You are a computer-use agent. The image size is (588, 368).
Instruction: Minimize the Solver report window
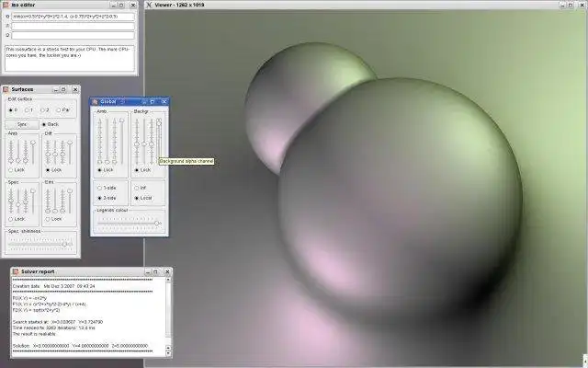(x=148, y=271)
